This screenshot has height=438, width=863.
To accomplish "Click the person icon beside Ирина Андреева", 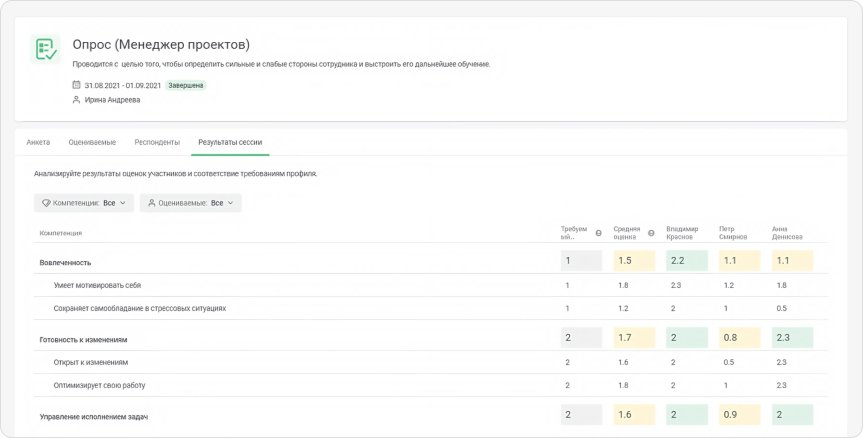I will tap(77, 100).
